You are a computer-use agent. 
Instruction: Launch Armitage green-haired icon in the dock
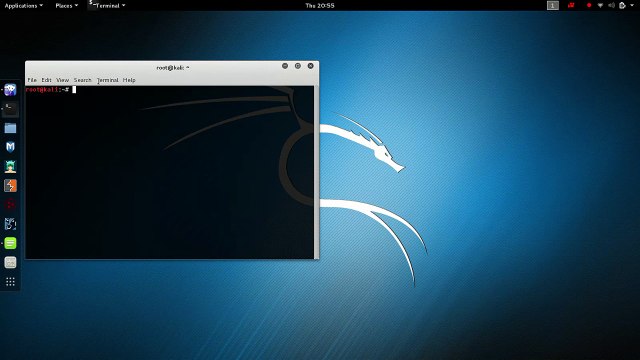click(x=10, y=167)
